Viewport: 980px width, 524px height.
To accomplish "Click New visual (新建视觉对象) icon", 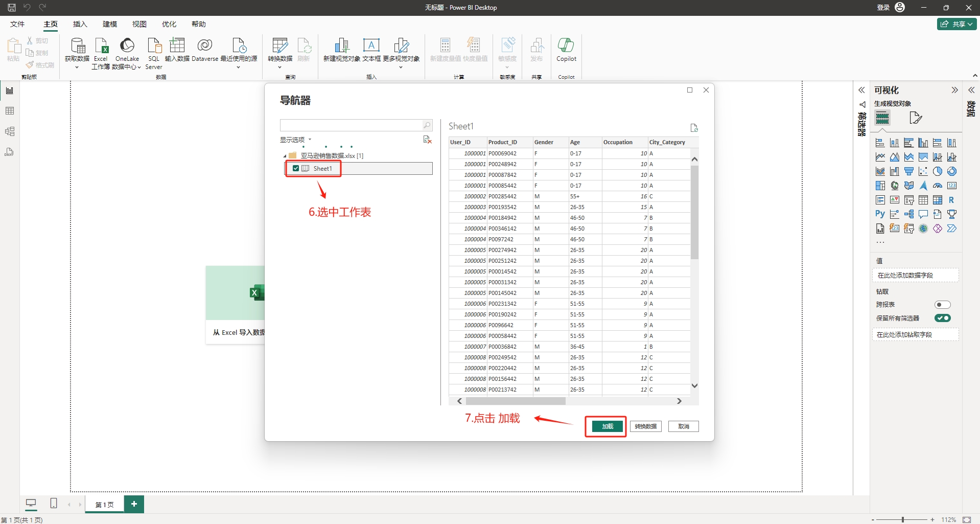I will (342, 45).
